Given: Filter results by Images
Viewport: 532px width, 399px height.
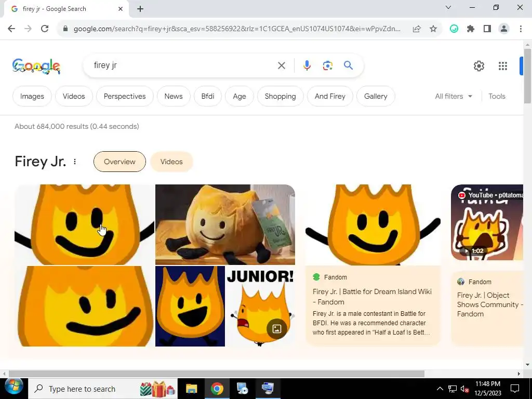Looking at the screenshot, I should [x=32, y=96].
